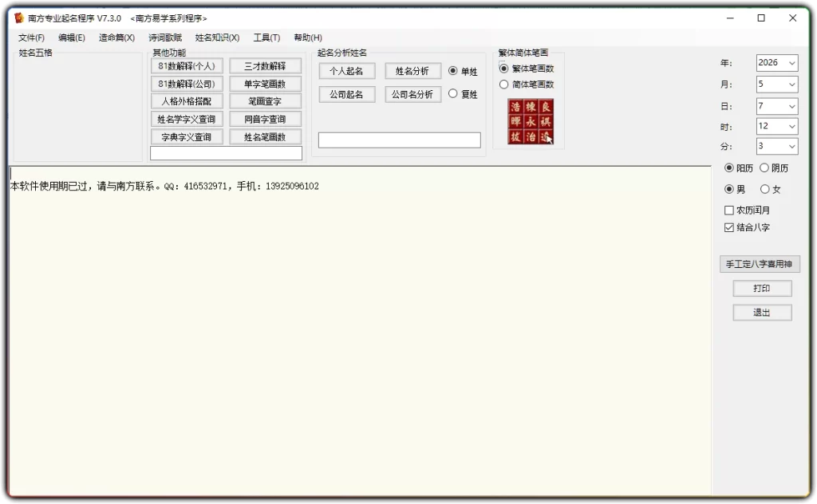Start 公司起名 company naming
817x504 pixels.
point(346,94)
